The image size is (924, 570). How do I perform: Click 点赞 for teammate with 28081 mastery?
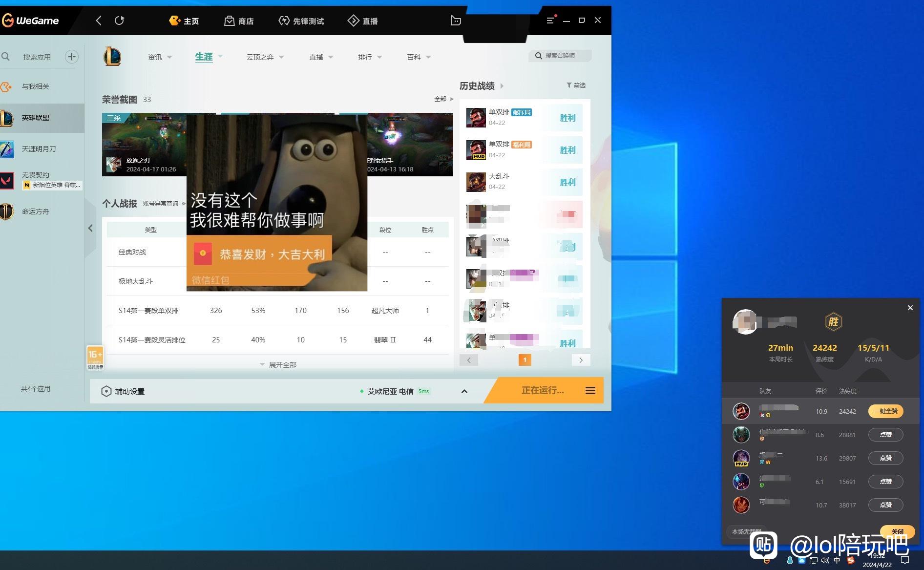(885, 435)
